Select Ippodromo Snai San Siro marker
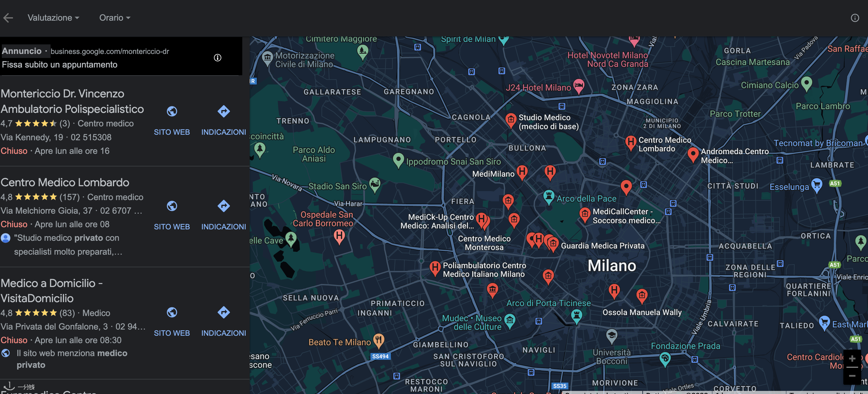868x394 pixels. (x=398, y=160)
